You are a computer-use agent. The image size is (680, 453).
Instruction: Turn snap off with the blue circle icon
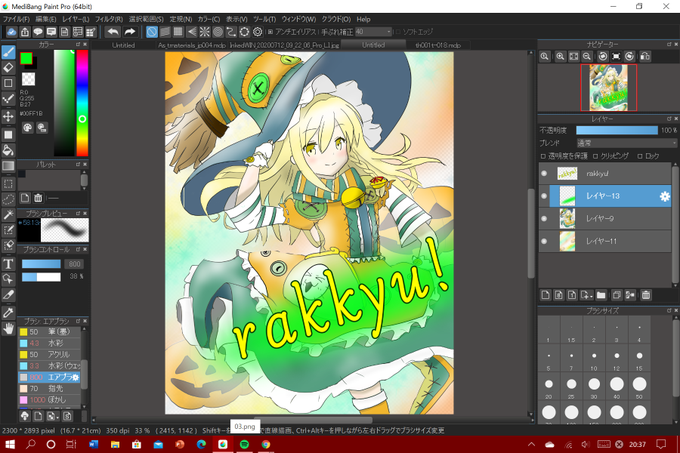point(152,32)
